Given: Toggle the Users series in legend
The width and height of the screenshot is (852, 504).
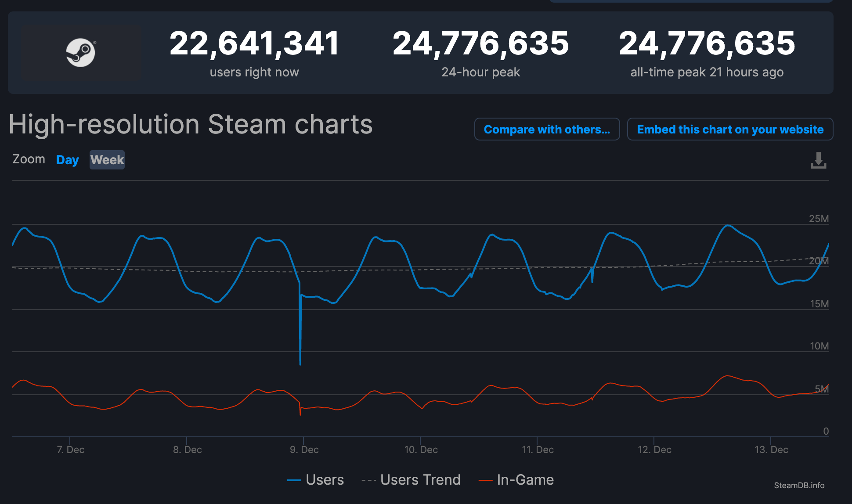Looking at the screenshot, I should click(315, 480).
